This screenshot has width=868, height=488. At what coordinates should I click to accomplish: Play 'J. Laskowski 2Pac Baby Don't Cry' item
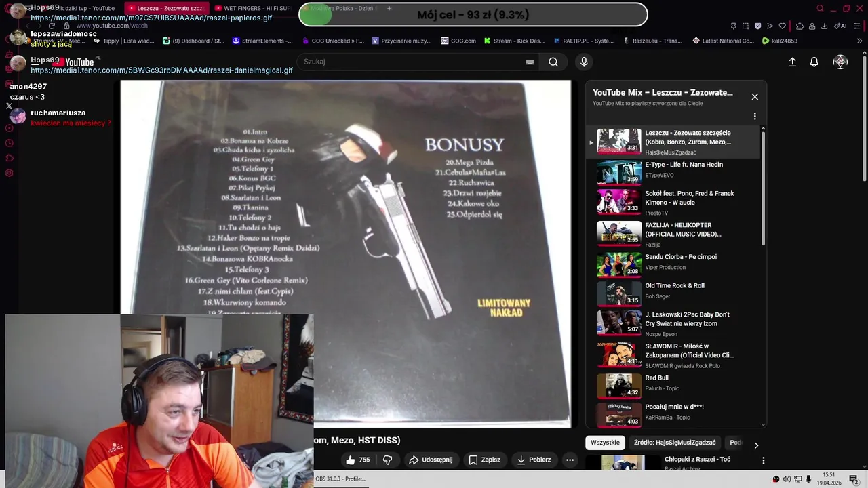click(x=678, y=324)
